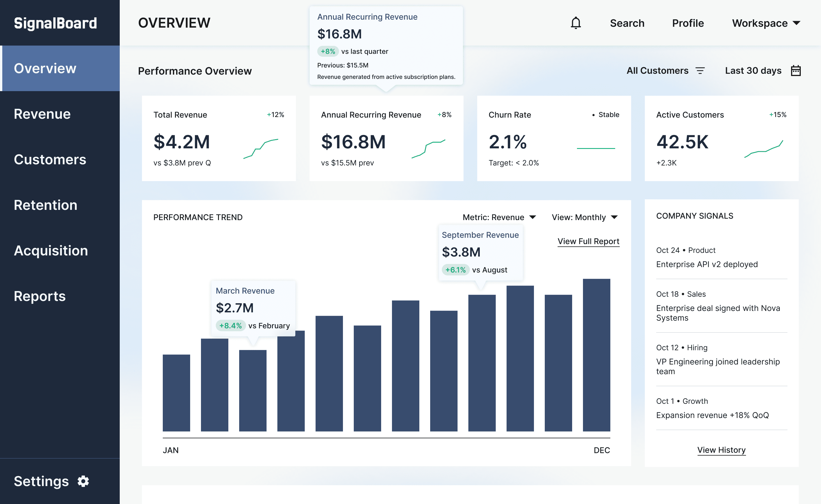Open the filter icon beside All Customers
This screenshot has height=504, width=821.
coord(700,70)
